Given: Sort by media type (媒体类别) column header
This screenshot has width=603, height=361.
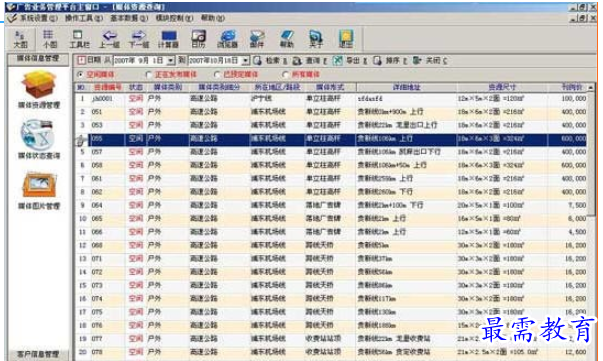Looking at the screenshot, I should click(167, 87).
